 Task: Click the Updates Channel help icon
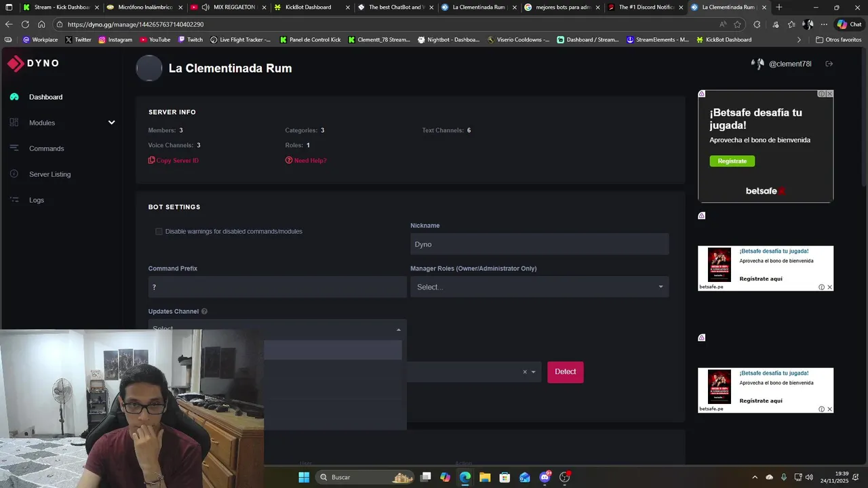click(204, 312)
